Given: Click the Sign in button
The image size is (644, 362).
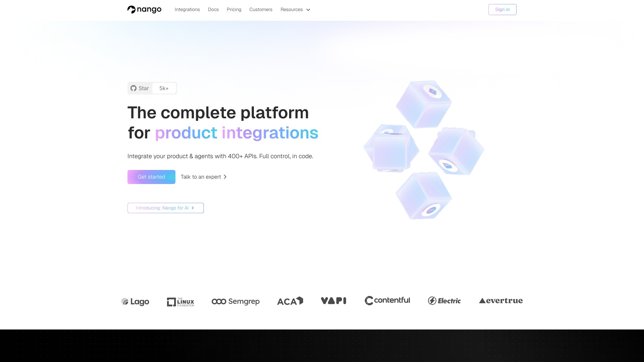Looking at the screenshot, I should [x=502, y=9].
